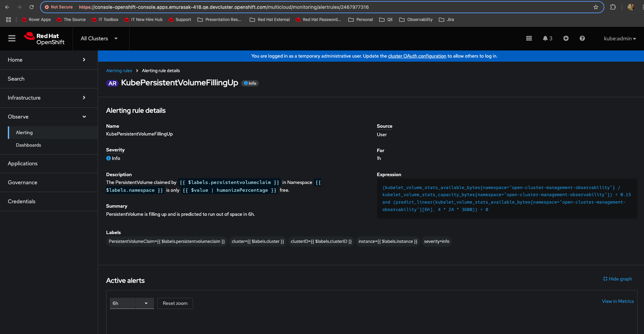This screenshot has height=334, width=644.
Task: Open the Presentation Res... bookmark folder
Action: 219,20
